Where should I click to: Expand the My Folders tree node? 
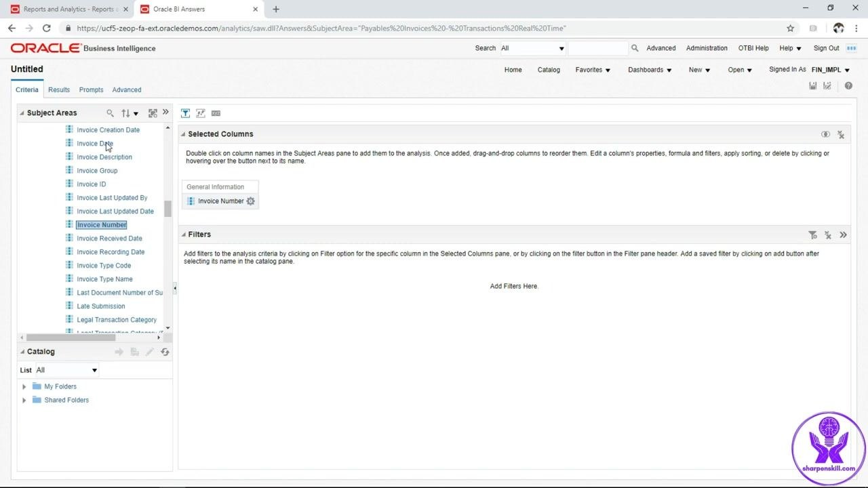pos(24,387)
